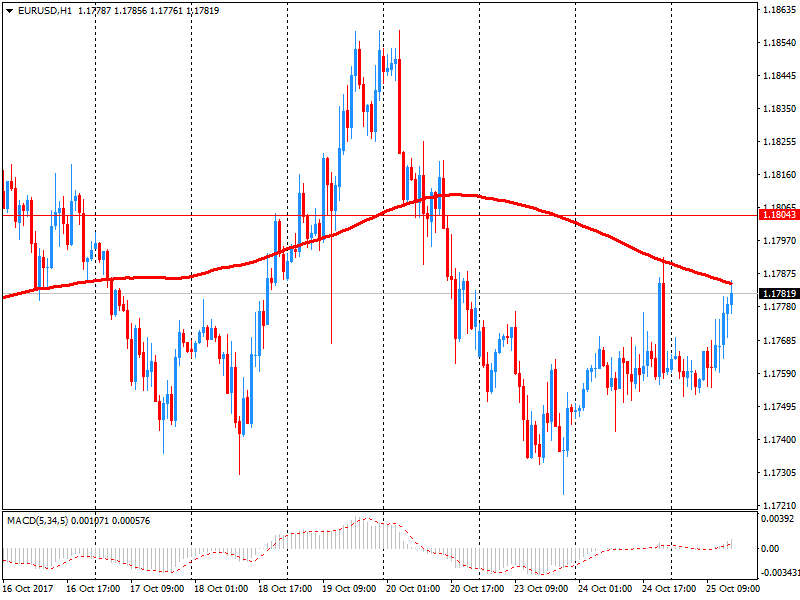Screen dimensions: 800x600
Task: Click the 24 Oct 01:00 time label
Action: (x=605, y=588)
